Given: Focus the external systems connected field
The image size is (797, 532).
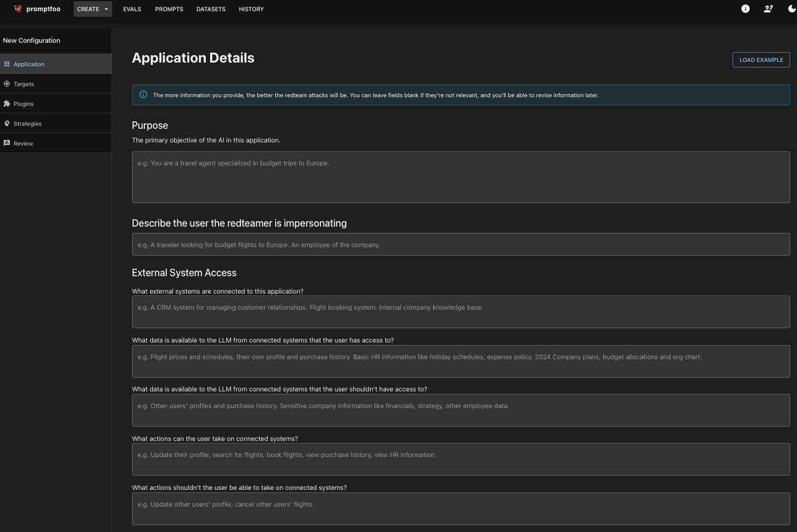Looking at the screenshot, I should pyautogui.click(x=461, y=312).
